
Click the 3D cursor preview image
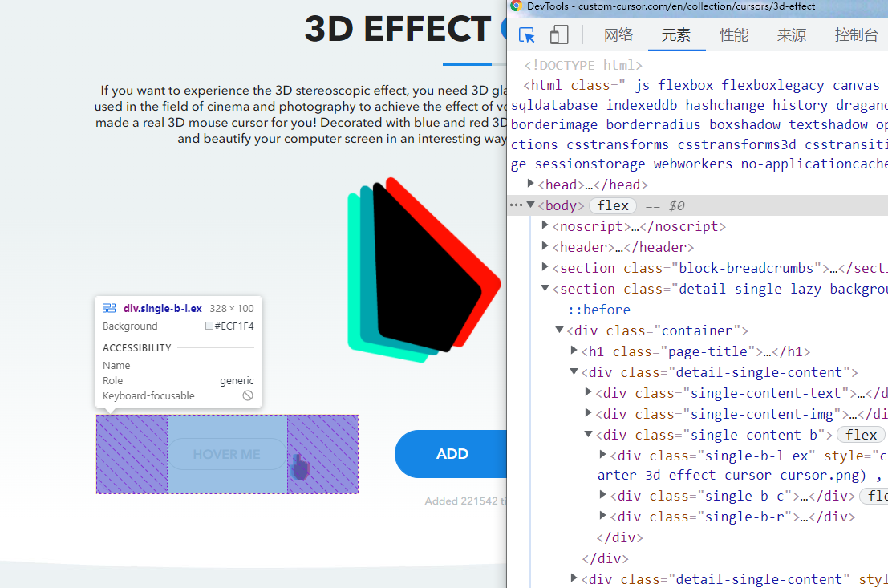click(x=424, y=270)
